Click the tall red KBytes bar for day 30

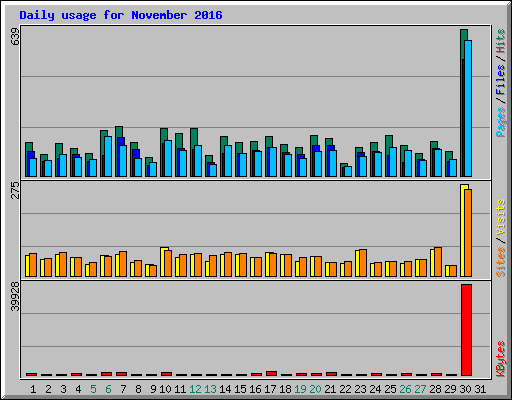point(466,330)
